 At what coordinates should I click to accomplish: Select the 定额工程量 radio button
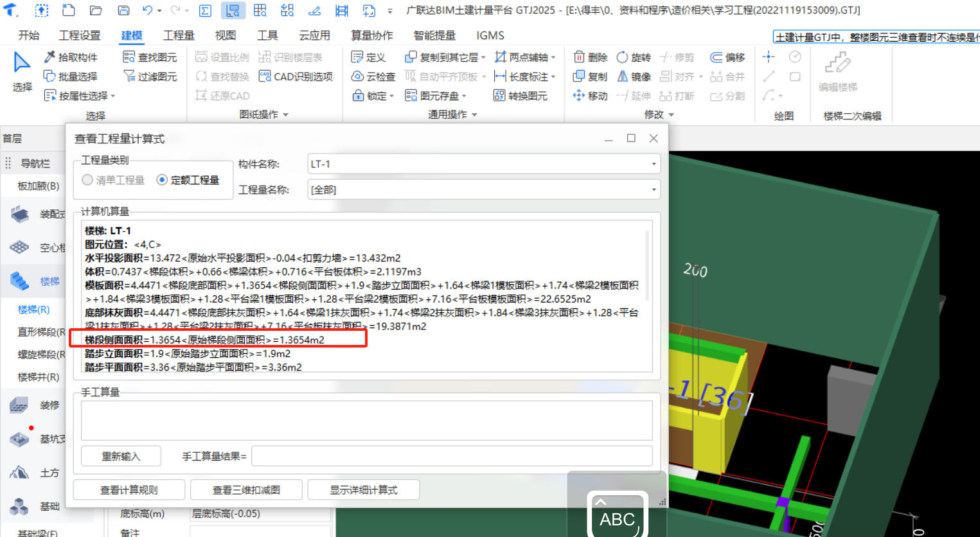click(x=188, y=180)
